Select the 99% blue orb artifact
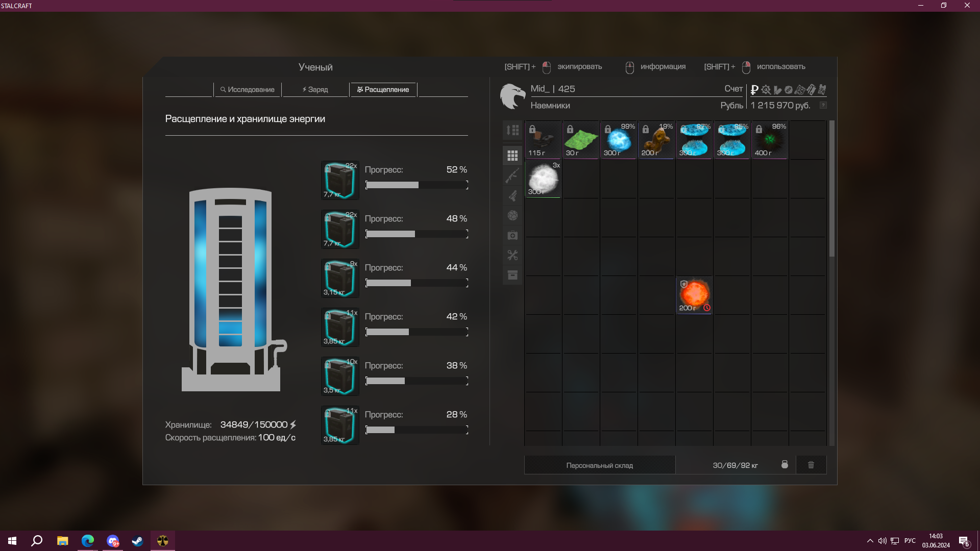The height and width of the screenshot is (551, 980). [619, 140]
